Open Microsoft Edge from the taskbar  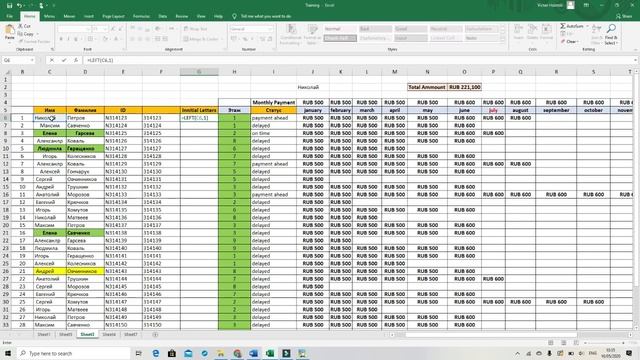point(156,353)
